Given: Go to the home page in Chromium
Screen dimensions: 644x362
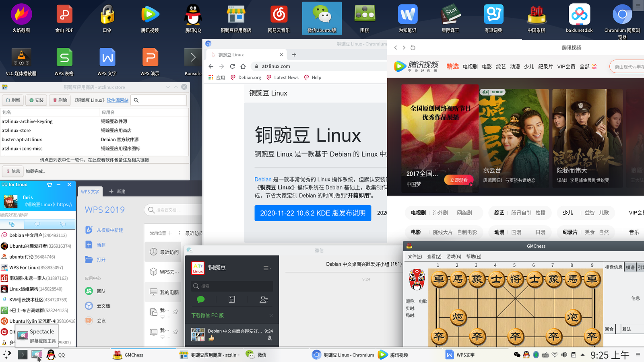Looking at the screenshot, I should 243,66.
